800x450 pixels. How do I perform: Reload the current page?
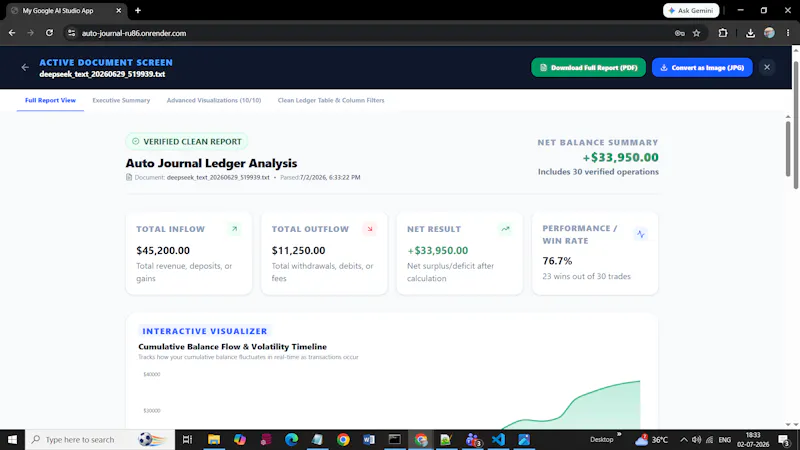click(49, 33)
